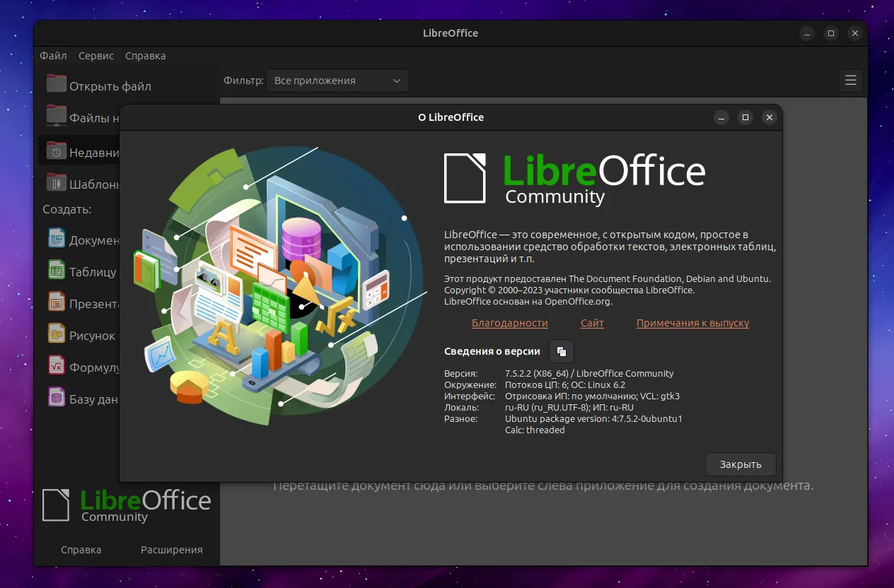
Task: Close the О LibreOffice dialog window
Action: (770, 117)
